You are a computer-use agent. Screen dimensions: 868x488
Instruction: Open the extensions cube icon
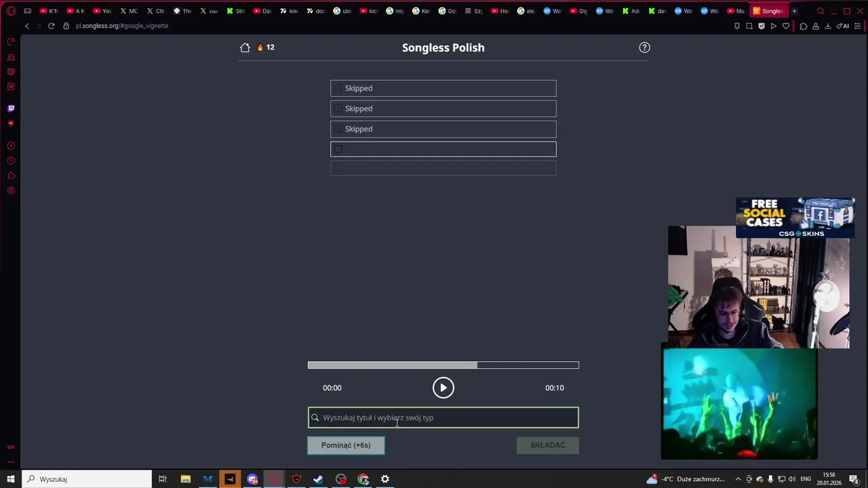(x=804, y=26)
